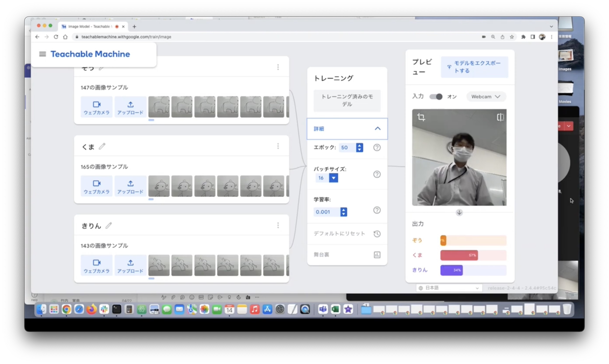Open Terminal from the dock

click(117, 310)
